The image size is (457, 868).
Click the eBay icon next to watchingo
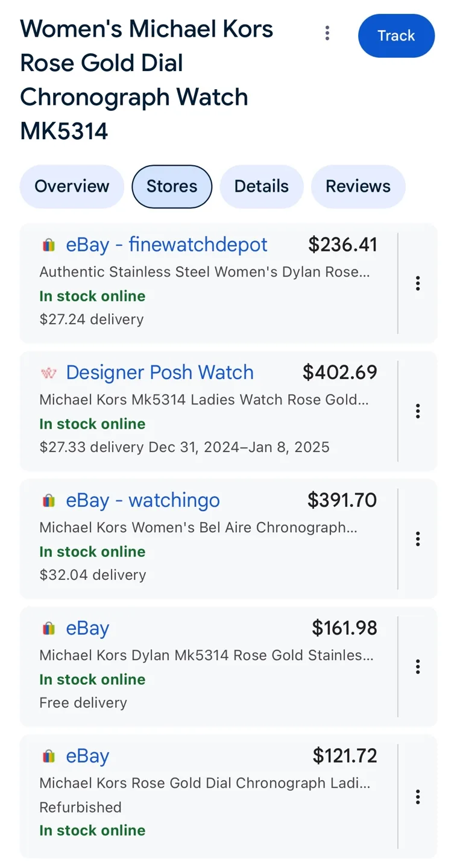[49, 500]
